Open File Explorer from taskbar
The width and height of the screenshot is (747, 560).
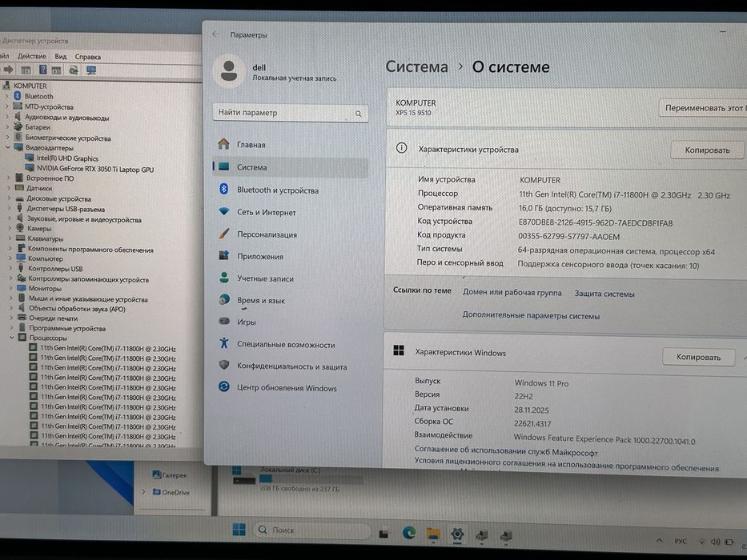433,534
